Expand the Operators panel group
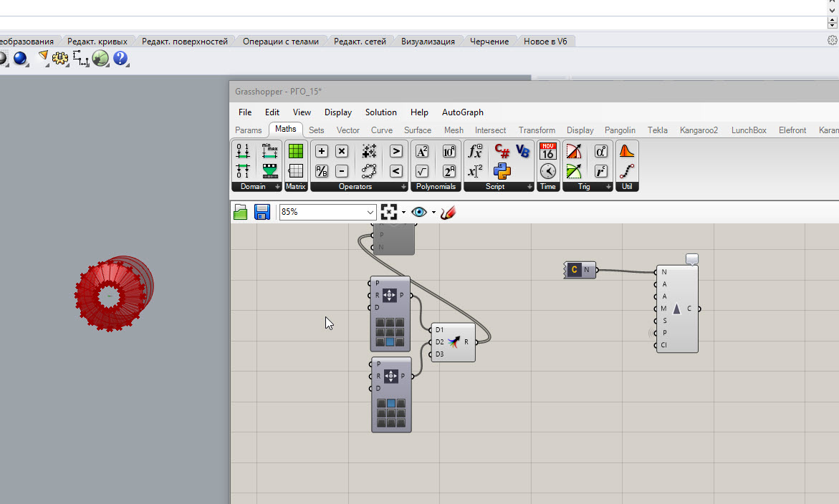839x504 pixels. [403, 187]
